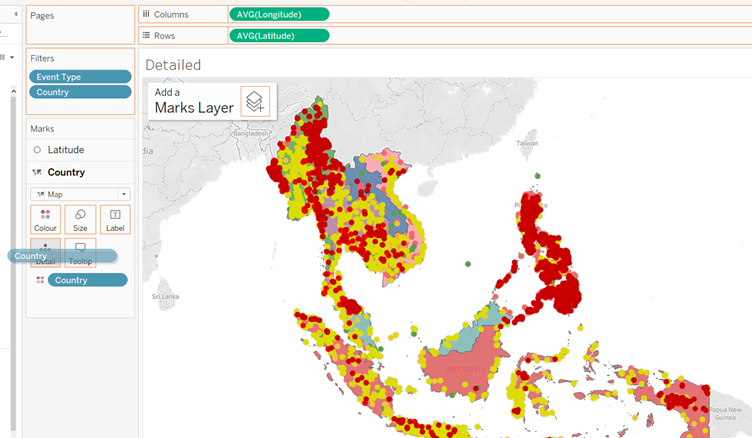Click the Columns shelf icon

tap(146, 14)
